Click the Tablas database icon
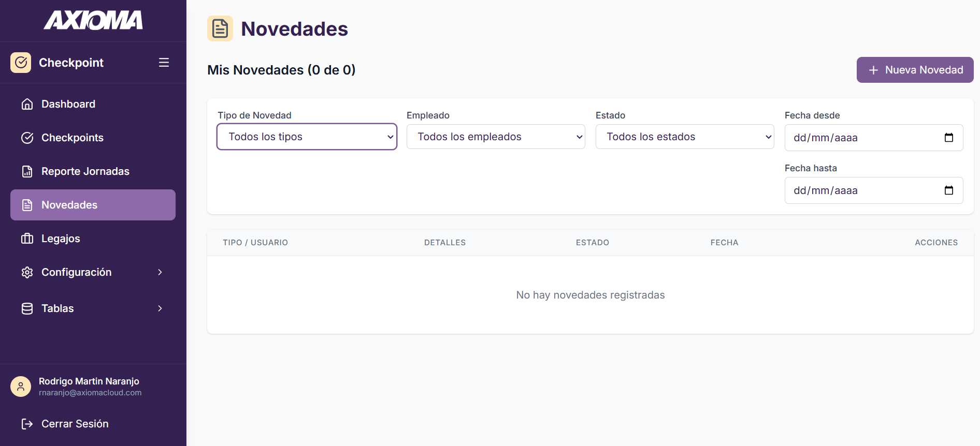980x446 pixels. (x=27, y=308)
